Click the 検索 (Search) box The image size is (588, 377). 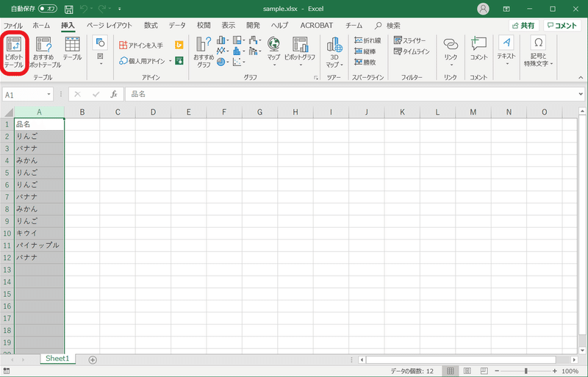click(x=388, y=26)
